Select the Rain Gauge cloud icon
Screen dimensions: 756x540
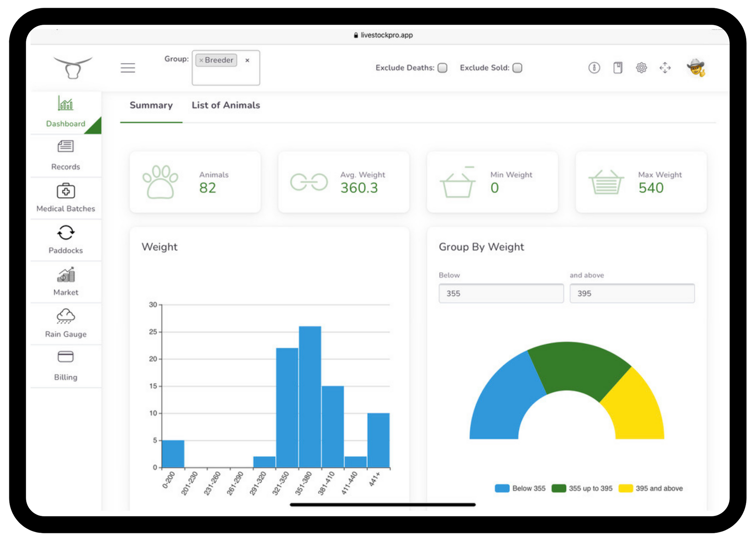(x=65, y=317)
